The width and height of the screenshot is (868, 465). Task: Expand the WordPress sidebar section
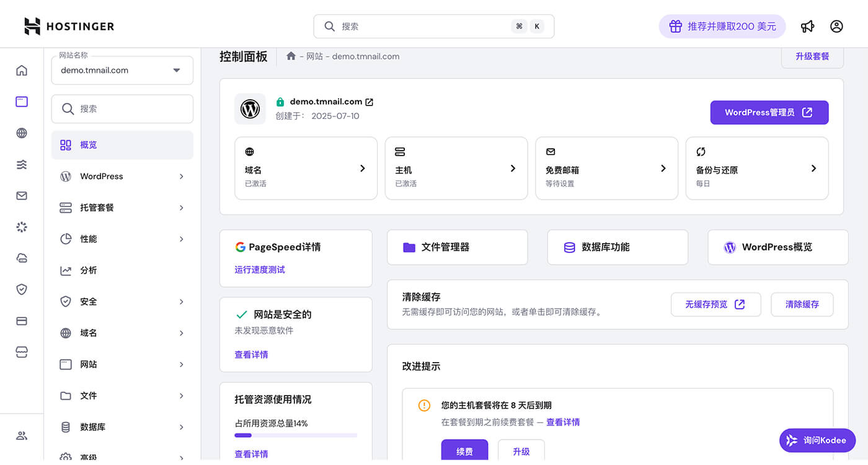[122, 176]
